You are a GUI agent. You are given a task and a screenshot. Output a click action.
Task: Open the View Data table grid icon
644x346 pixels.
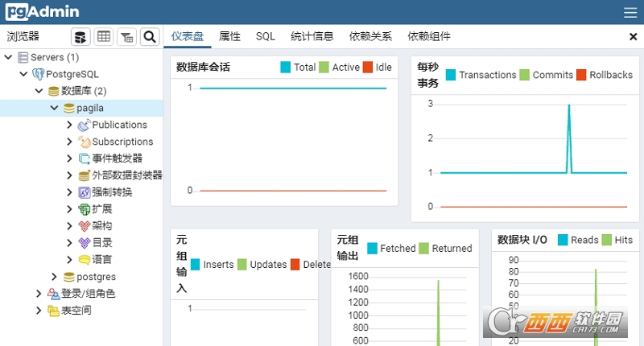click(x=104, y=36)
